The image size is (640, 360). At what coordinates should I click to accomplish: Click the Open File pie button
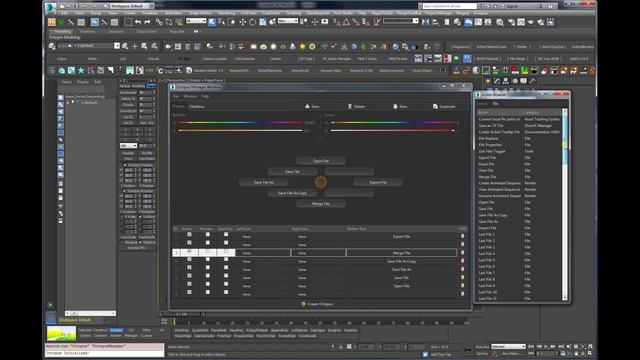tap(321, 161)
